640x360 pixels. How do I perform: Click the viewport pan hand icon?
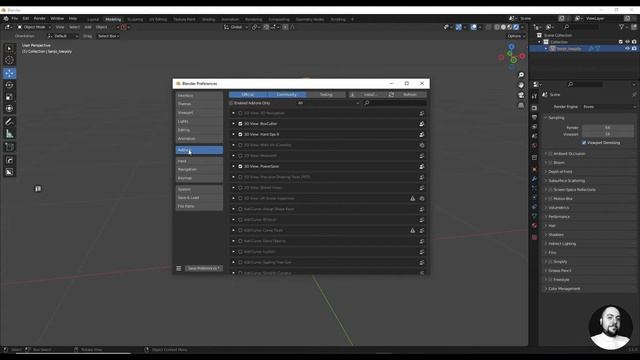521,85
